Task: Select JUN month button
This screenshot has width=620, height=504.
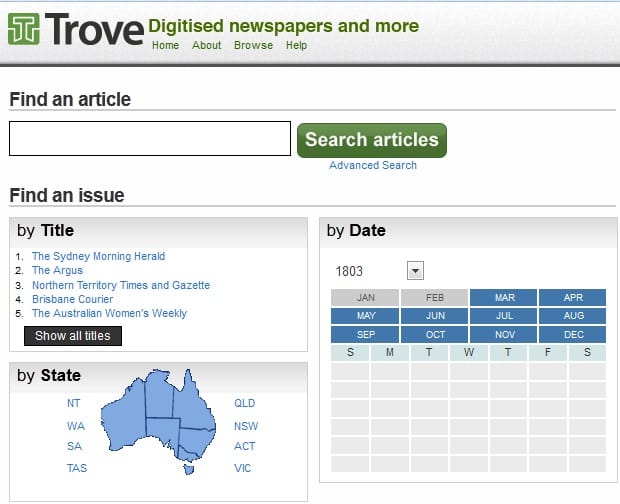Action: coord(435,316)
